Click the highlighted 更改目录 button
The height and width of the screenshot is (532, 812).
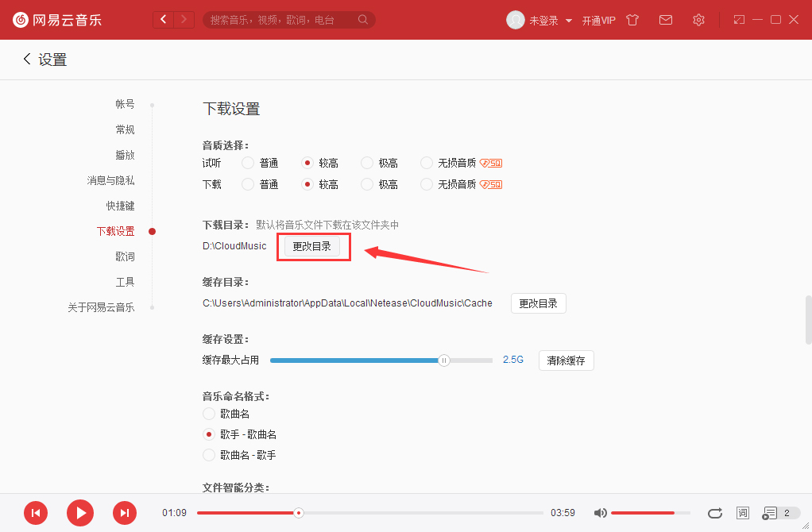click(313, 246)
